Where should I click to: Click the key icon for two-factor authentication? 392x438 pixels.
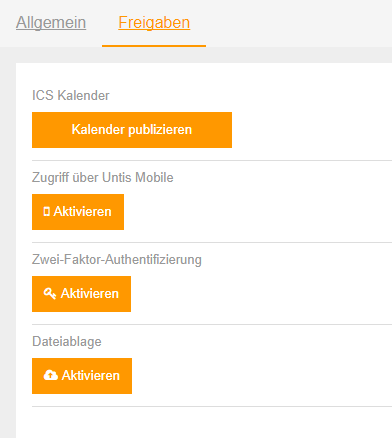click(x=50, y=293)
